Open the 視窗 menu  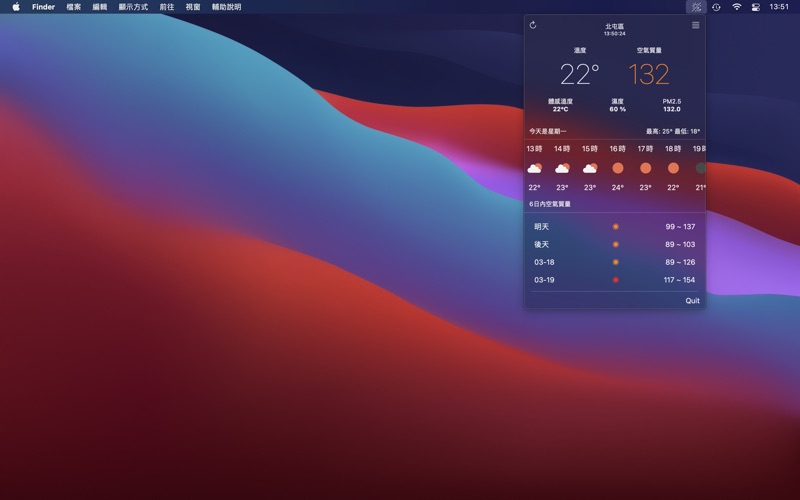click(x=193, y=7)
